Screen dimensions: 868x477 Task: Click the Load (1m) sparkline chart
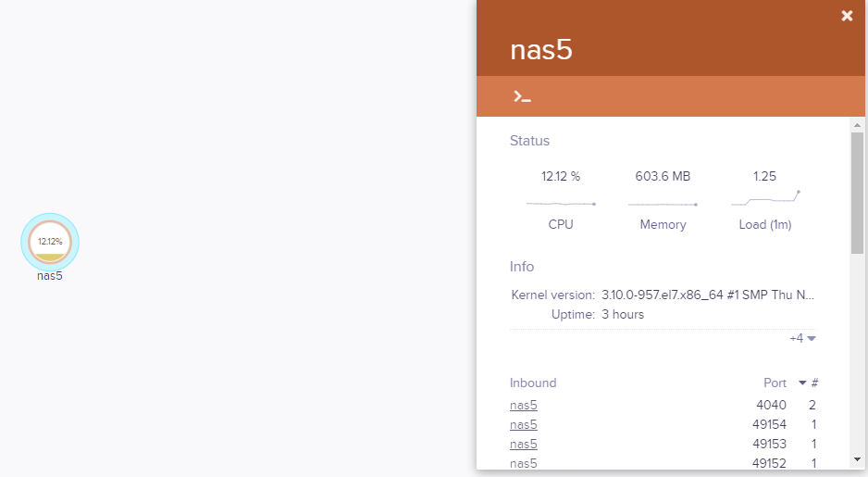tap(765, 198)
